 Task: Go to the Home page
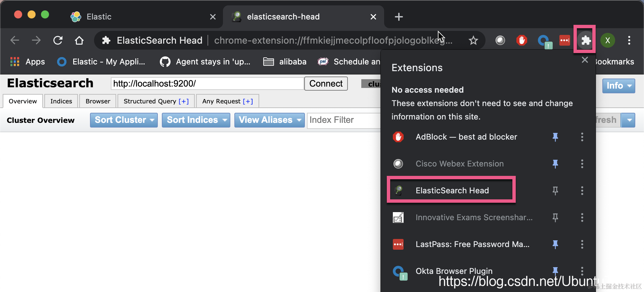[x=79, y=41]
